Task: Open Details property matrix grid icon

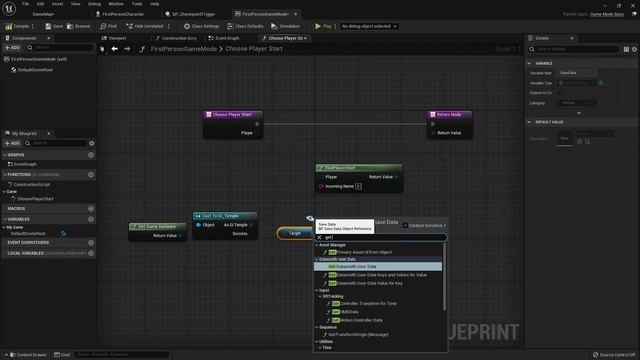Action: click(x=626, y=49)
